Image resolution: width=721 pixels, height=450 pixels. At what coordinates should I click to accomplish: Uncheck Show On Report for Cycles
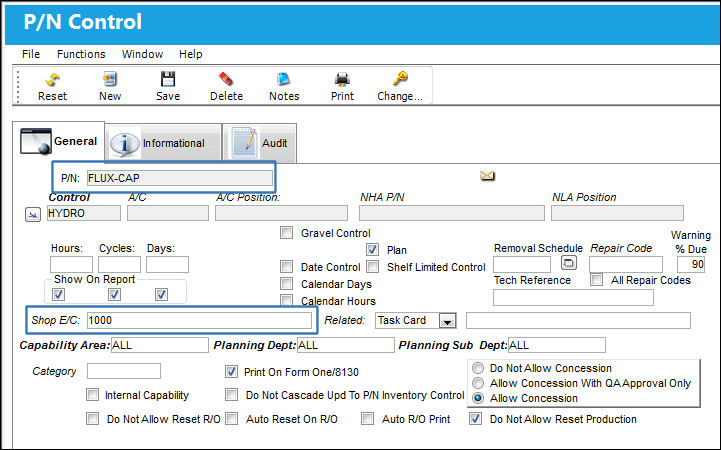114,294
